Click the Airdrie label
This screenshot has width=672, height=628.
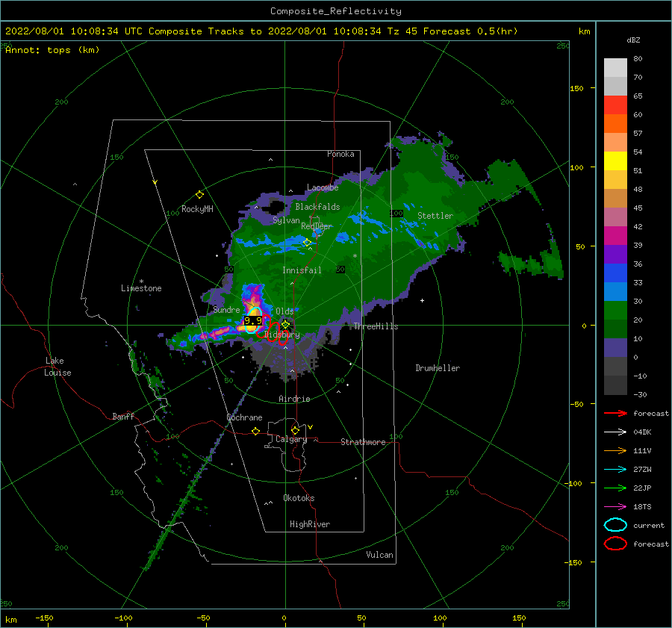coord(294,399)
